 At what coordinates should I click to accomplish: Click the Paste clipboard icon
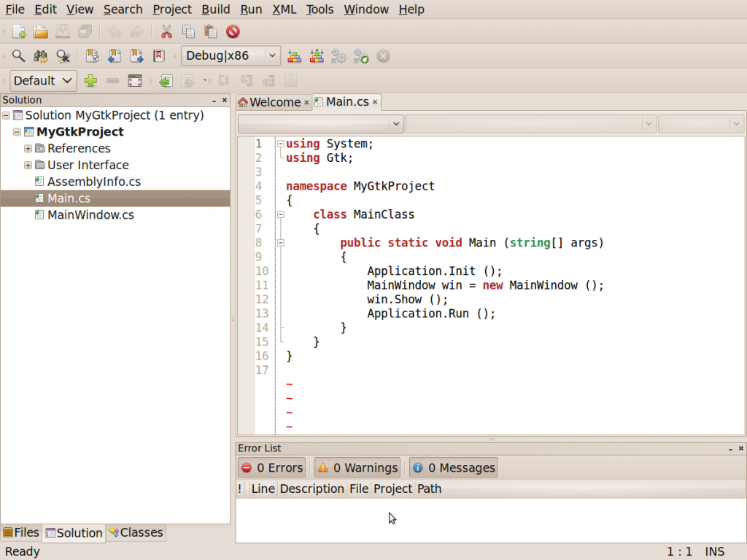click(211, 32)
